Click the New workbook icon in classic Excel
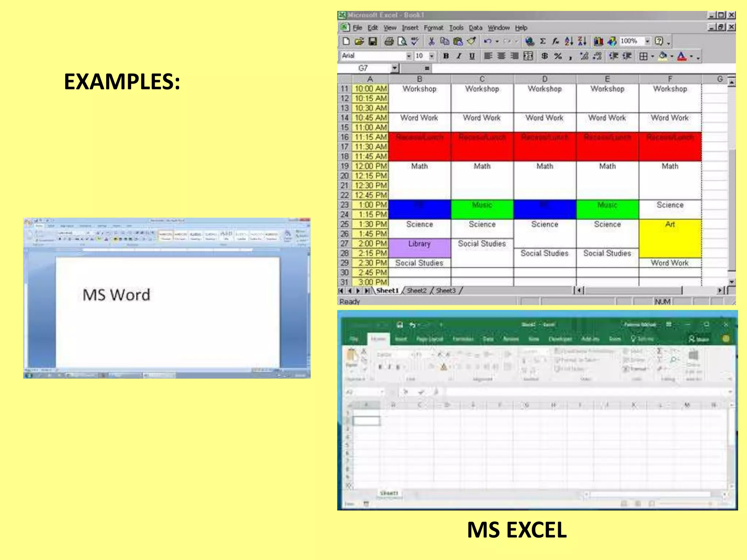Viewport: 747px width, 560px height. coord(346,41)
